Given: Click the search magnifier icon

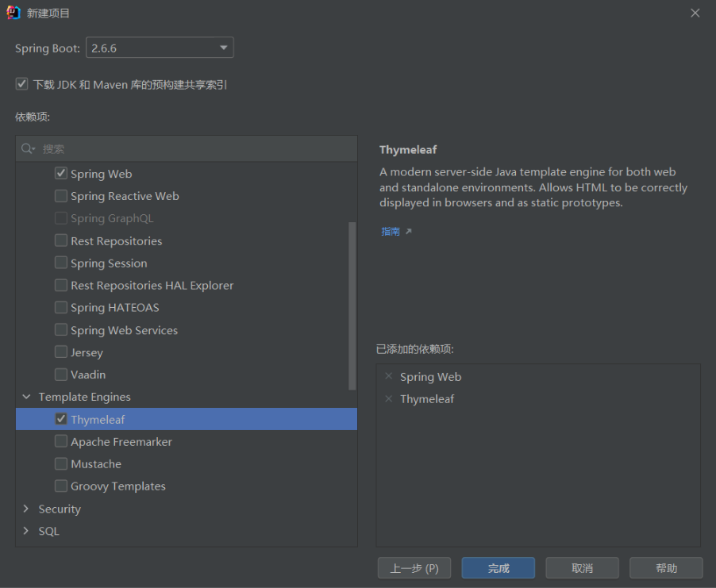Looking at the screenshot, I should point(28,149).
